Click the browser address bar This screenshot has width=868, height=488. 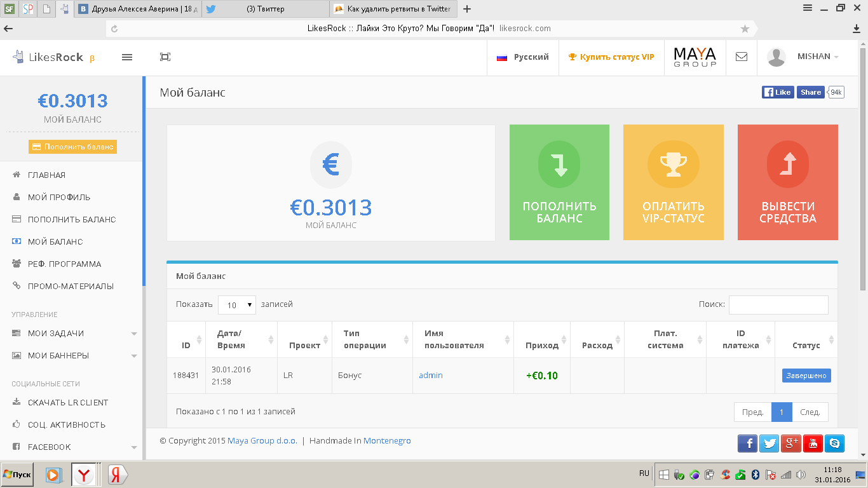(430, 29)
